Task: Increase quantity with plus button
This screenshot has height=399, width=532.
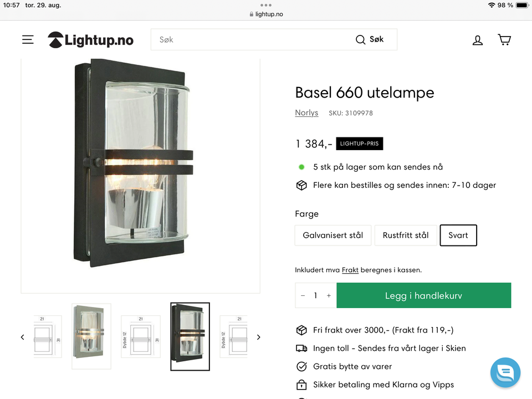Action: [329, 296]
